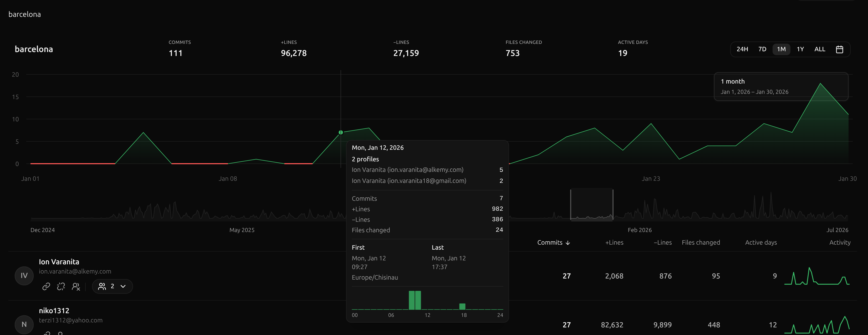The width and height of the screenshot is (868, 335).
Task: Click the COMMITS stat value 111
Action: coord(175,53)
